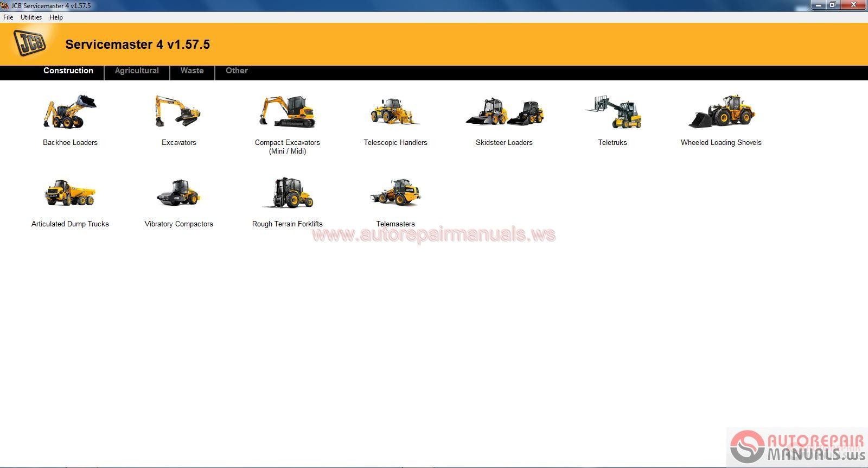868x468 pixels.
Task: Restore down the Servicemaster window
Action: (833, 5)
